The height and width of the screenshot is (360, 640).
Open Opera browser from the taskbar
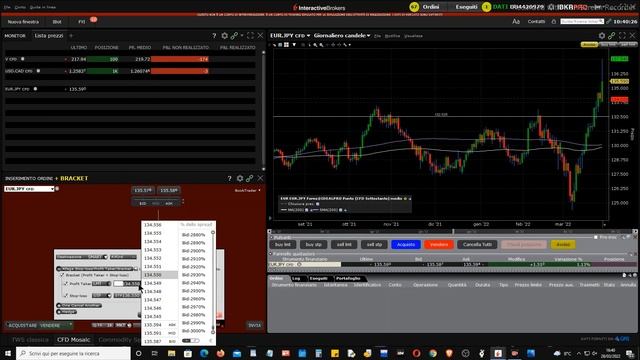click(x=416, y=353)
